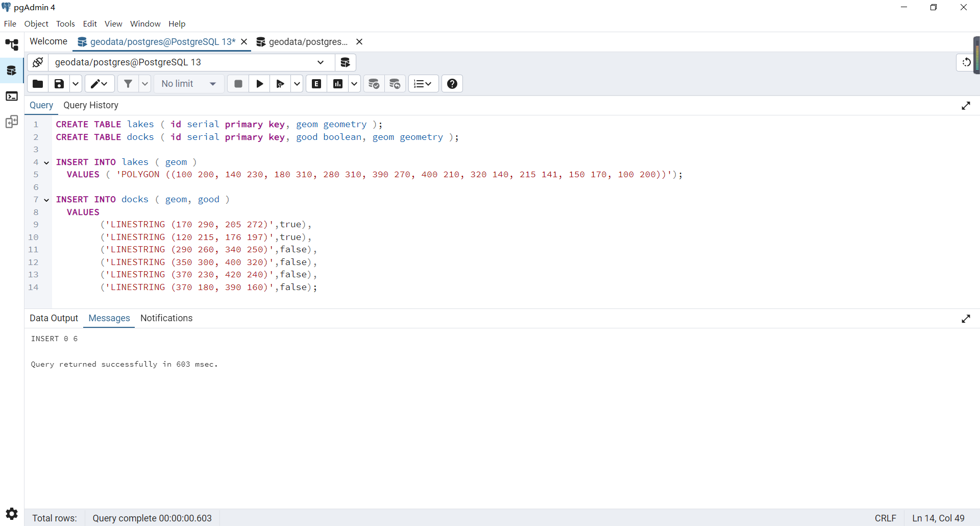The height and width of the screenshot is (526, 980).
Task: Select the Messages tab
Action: [x=109, y=318]
